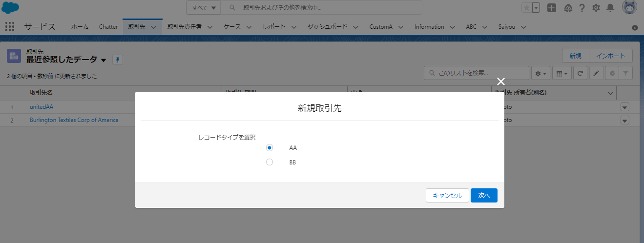Expand the CustomA tab chevron
The width and height of the screenshot is (644, 243).
click(x=401, y=27)
